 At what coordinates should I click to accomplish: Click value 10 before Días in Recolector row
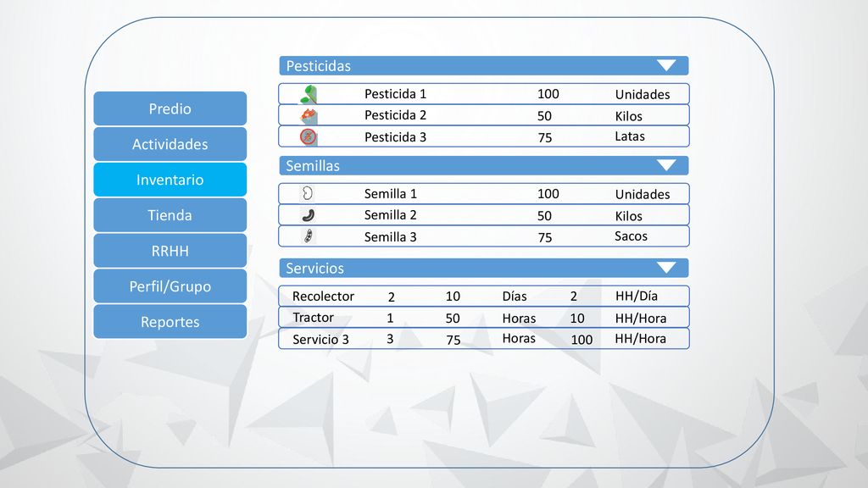coord(453,296)
